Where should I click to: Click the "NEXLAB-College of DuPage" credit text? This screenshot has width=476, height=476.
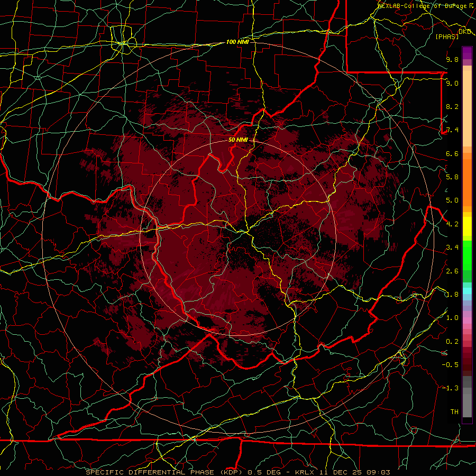pyautogui.click(x=423, y=5)
